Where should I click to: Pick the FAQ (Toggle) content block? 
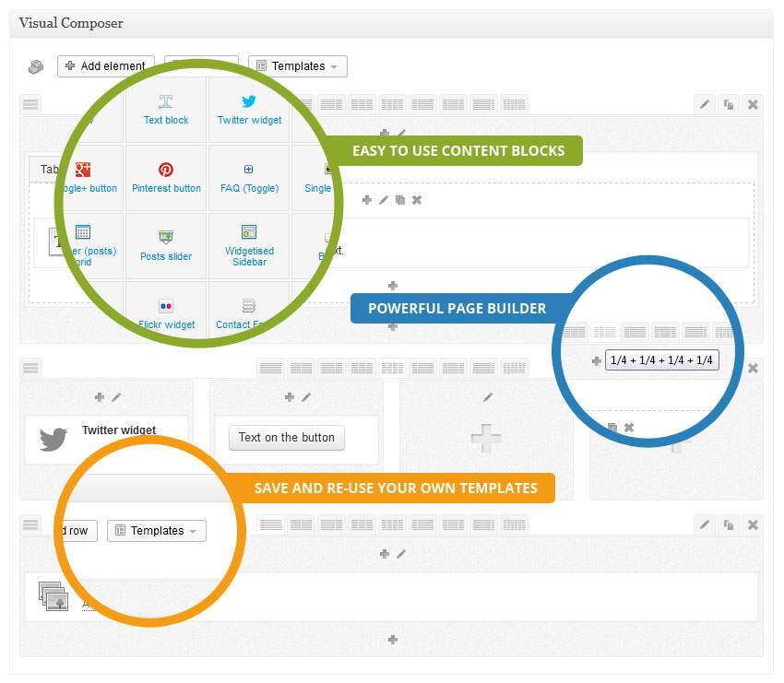249,177
